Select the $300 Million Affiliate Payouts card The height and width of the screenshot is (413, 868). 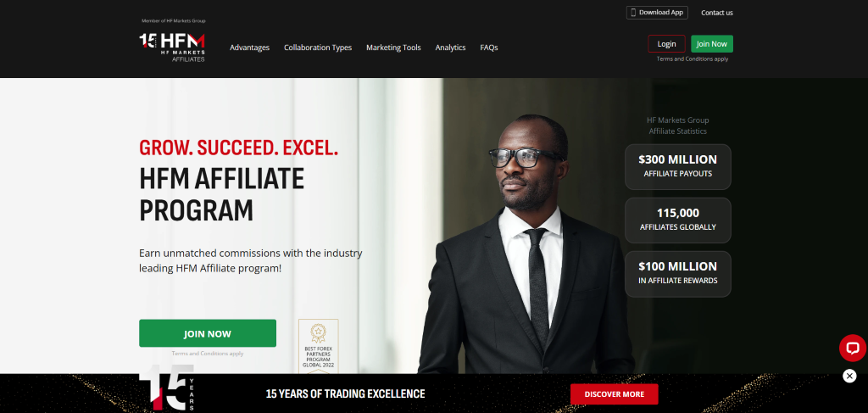[677, 166]
